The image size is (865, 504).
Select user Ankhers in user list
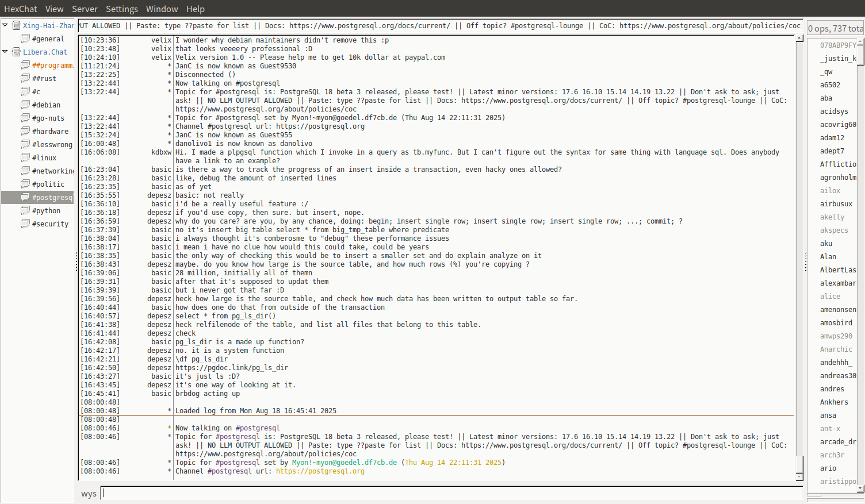(x=834, y=402)
